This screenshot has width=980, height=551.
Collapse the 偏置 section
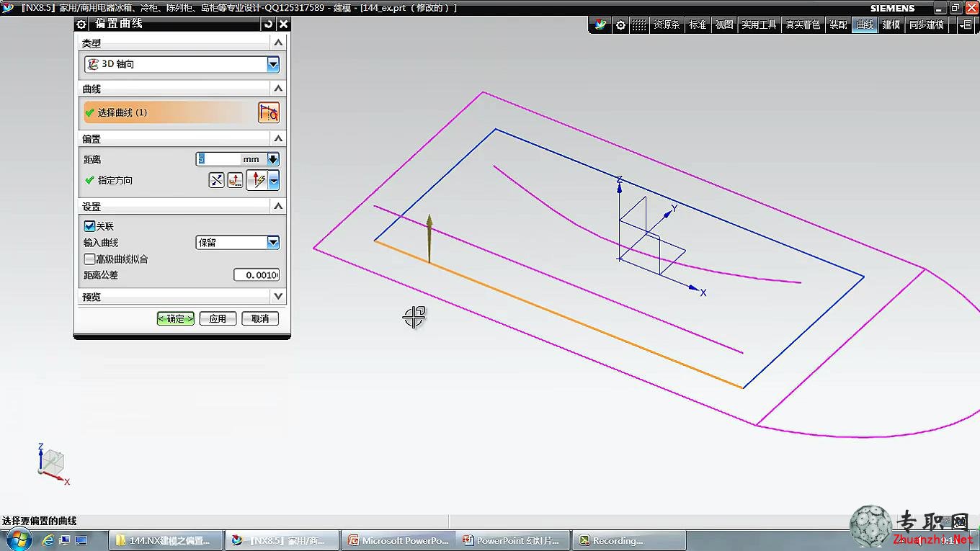[278, 138]
